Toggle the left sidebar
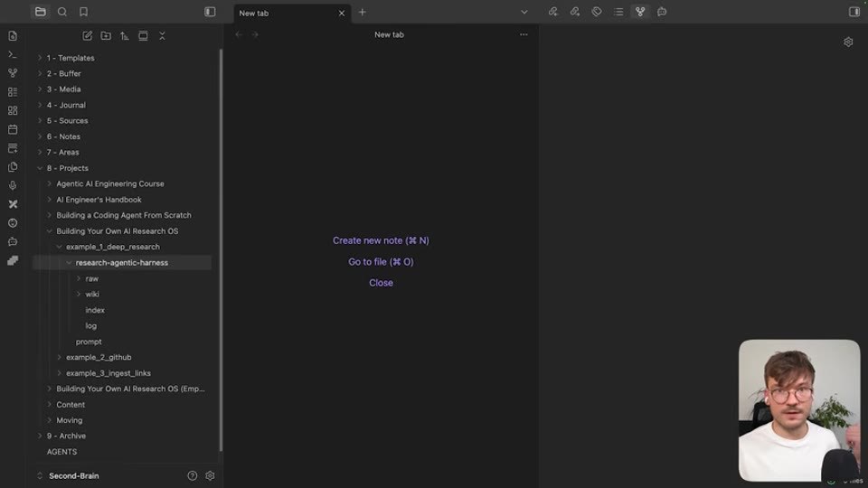Screen dimensions: 868x488 210,12
